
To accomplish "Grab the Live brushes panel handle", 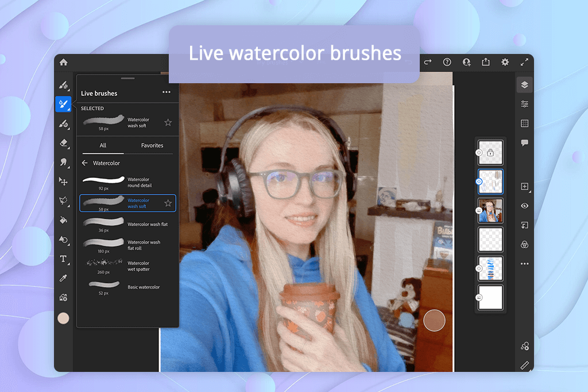I will (x=127, y=78).
